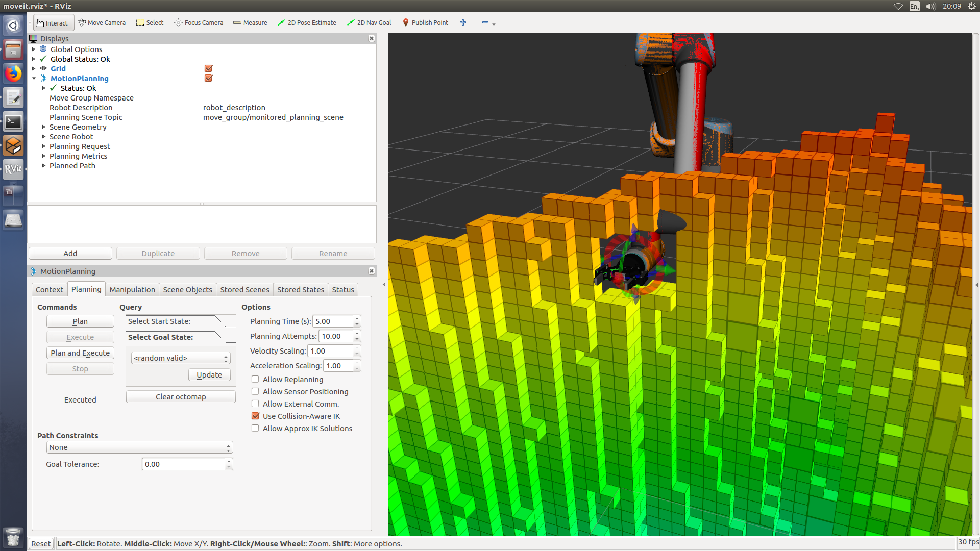The image size is (980, 551).
Task: Select 2D Pose Estimate tool
Action: tap(307, 23)
